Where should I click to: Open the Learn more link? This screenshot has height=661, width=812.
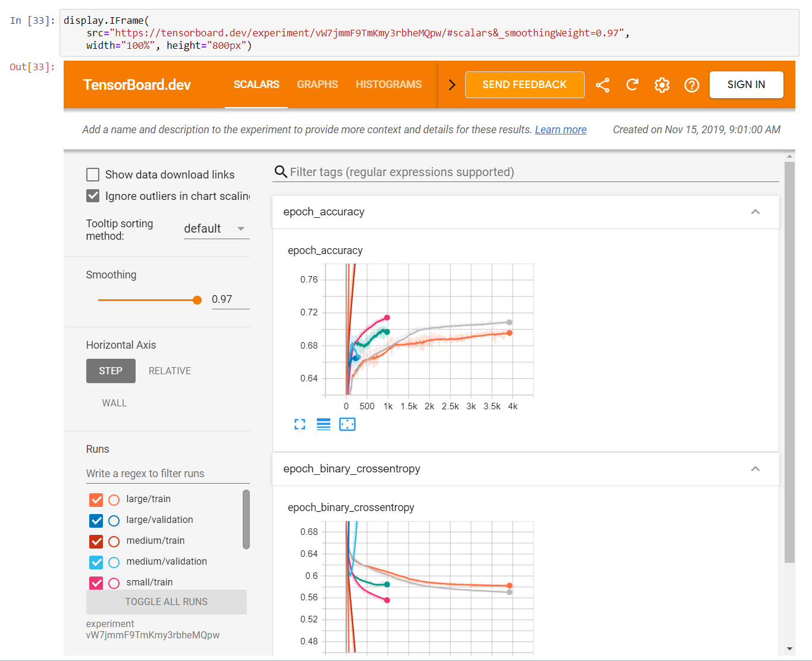coord(560,129)
